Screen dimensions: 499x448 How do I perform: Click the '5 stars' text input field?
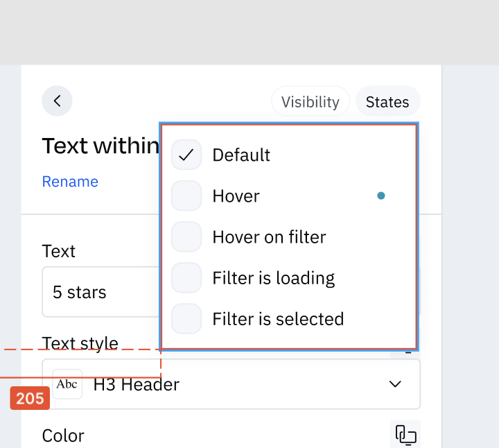100,292
